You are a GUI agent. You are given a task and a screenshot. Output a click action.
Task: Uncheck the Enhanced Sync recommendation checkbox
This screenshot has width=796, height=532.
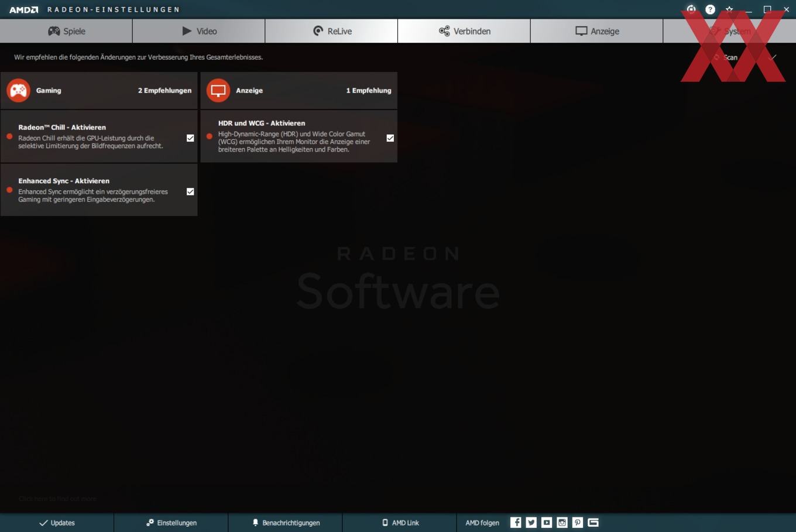click(x=190, y=191)
